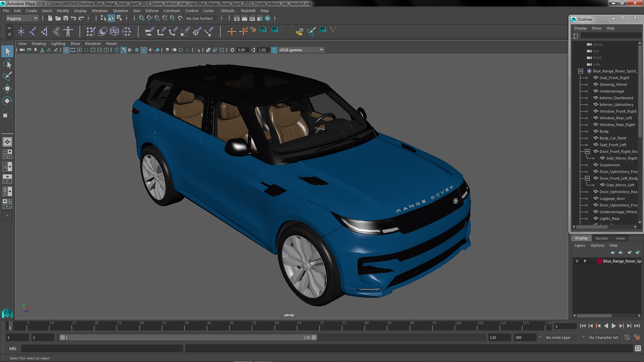The height and width of the screenshot is (362, 644).
Task: Click the time range slider bar
Action: point(188,338)
